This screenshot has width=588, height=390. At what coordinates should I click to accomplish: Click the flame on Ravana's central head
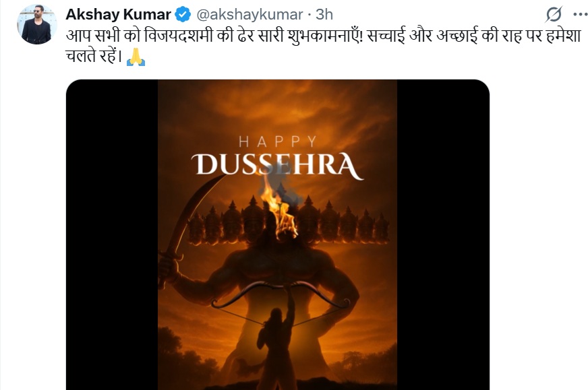278,208
